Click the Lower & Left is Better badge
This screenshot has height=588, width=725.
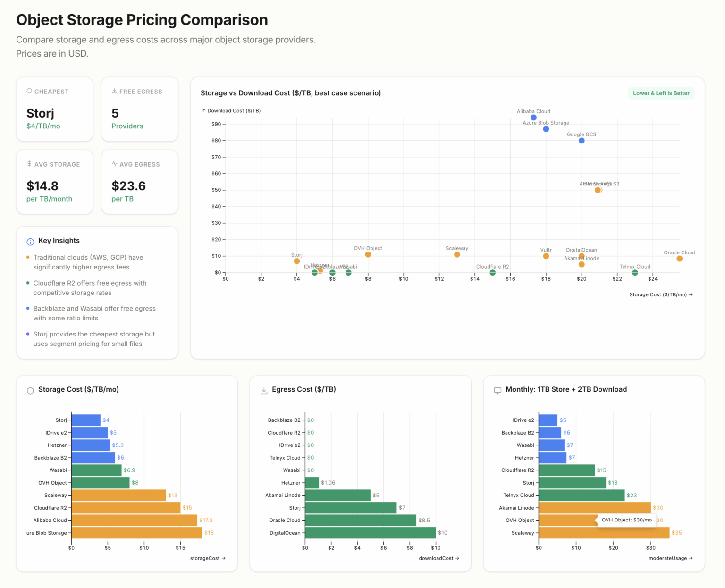(x=661, y=93)
